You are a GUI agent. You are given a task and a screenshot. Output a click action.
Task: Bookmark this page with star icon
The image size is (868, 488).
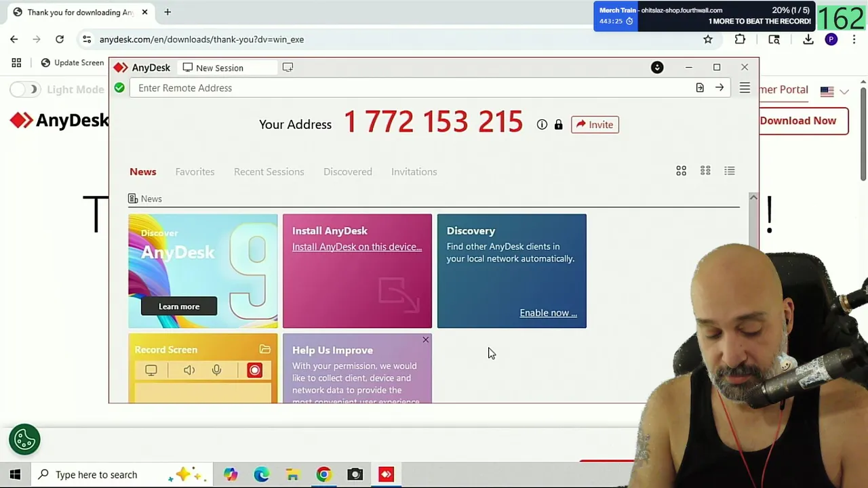coord(708,39)
